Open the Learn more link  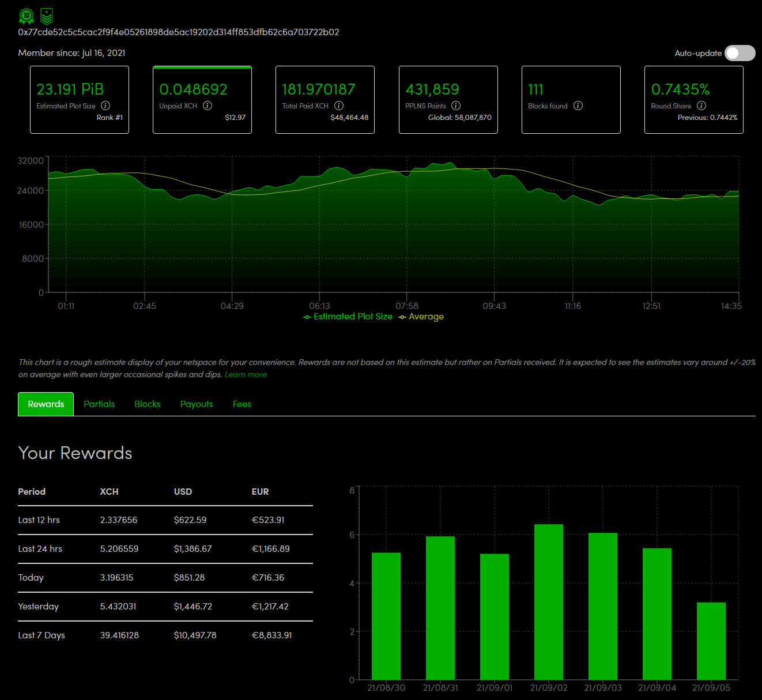[x=246, y=375]
